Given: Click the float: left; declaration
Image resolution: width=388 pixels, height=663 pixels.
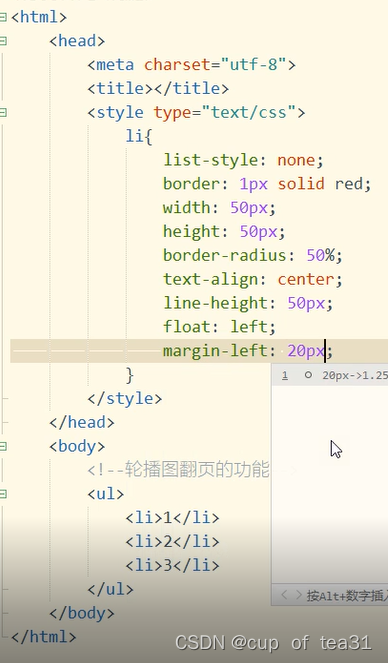Looking at the screenshot, I should 219,327.
